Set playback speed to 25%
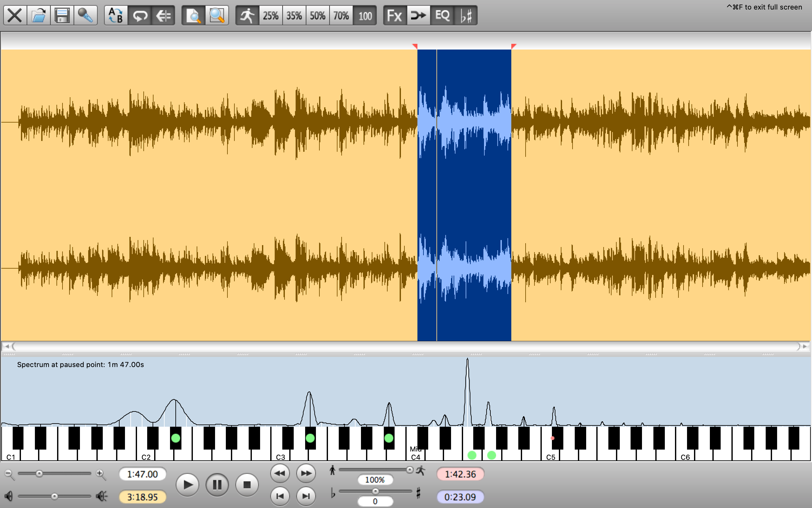This screenshot has width=812, height=508. [271, 16]
